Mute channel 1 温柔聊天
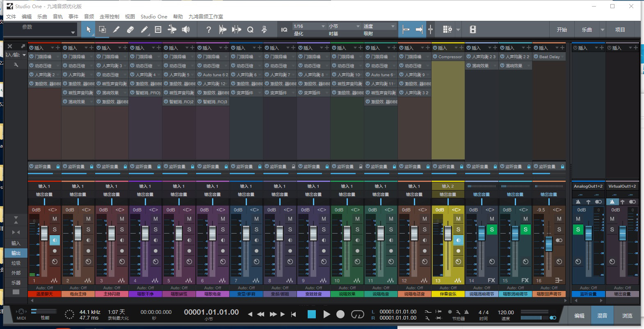The height and width of the screenshot is (329, 644). [x=55, y=219]
